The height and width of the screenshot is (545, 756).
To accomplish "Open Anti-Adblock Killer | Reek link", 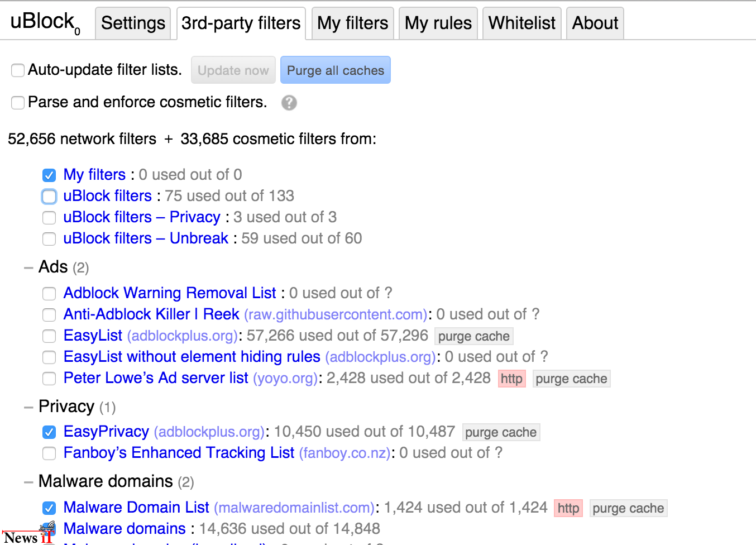I will pyautogui.click(x=151, y=314).
